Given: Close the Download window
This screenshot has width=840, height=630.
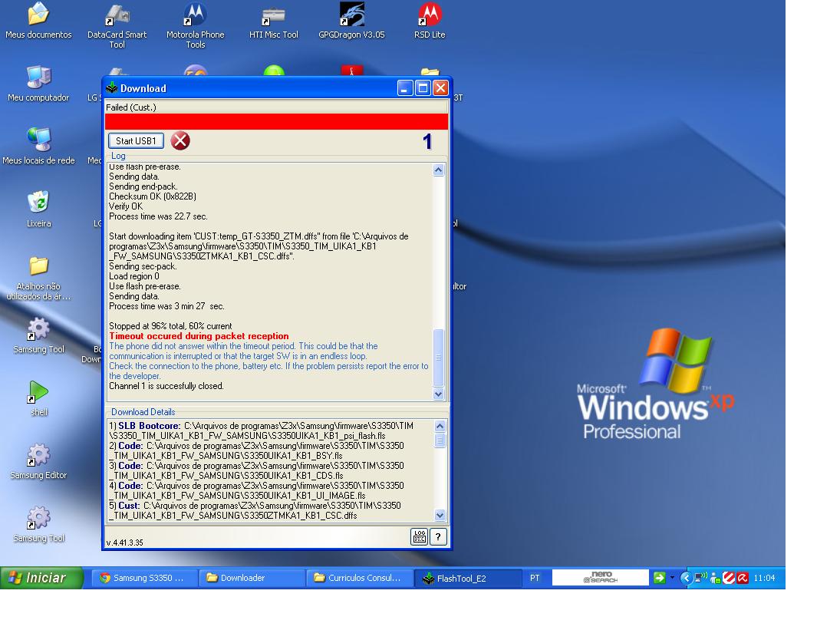Looking at the screenshot, I should click(440, 87).
